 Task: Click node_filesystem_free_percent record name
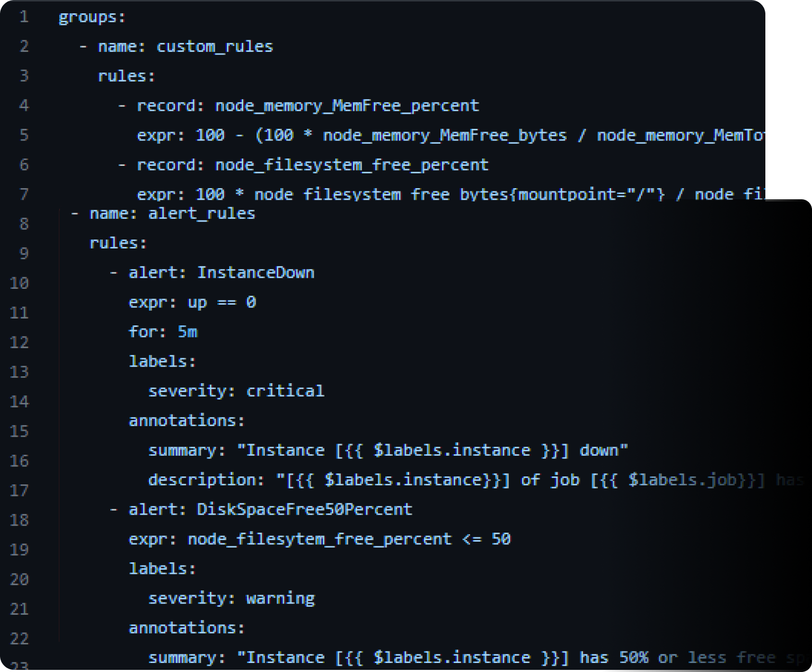[x=351, y=165]
